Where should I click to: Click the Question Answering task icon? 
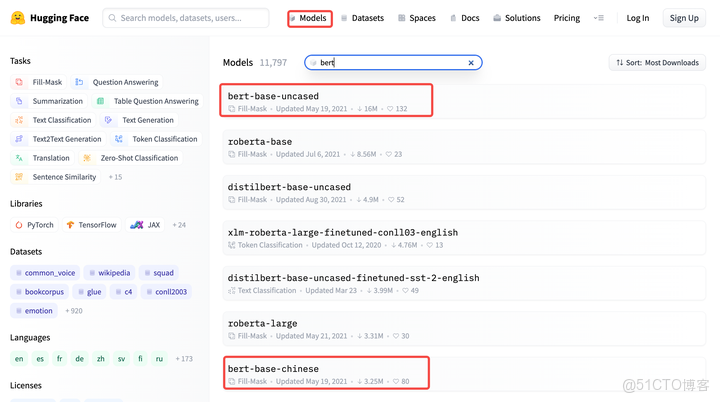(x=79, y=82)
